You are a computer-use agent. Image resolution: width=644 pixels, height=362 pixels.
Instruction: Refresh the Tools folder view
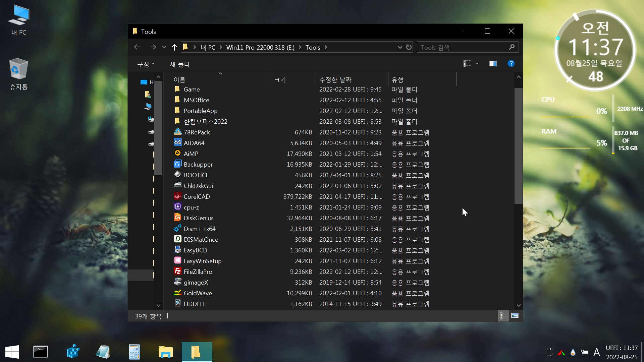click(x=409, y=47)
